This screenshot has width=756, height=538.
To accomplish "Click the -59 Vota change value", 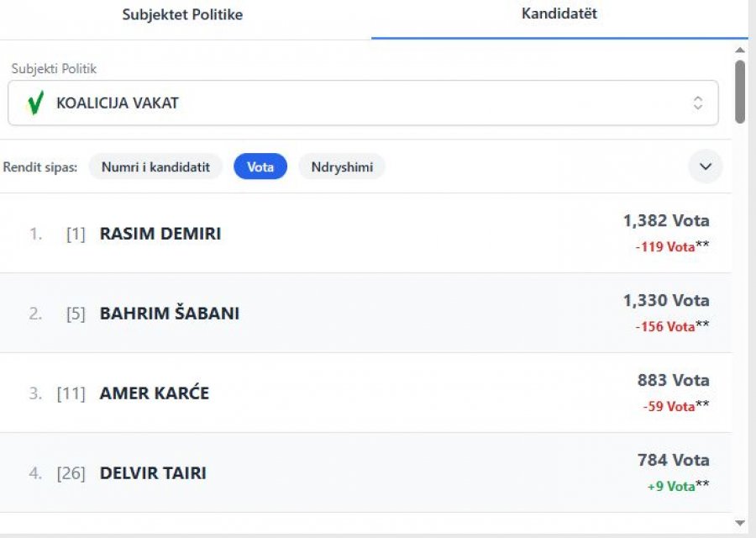I will [669, 407].
